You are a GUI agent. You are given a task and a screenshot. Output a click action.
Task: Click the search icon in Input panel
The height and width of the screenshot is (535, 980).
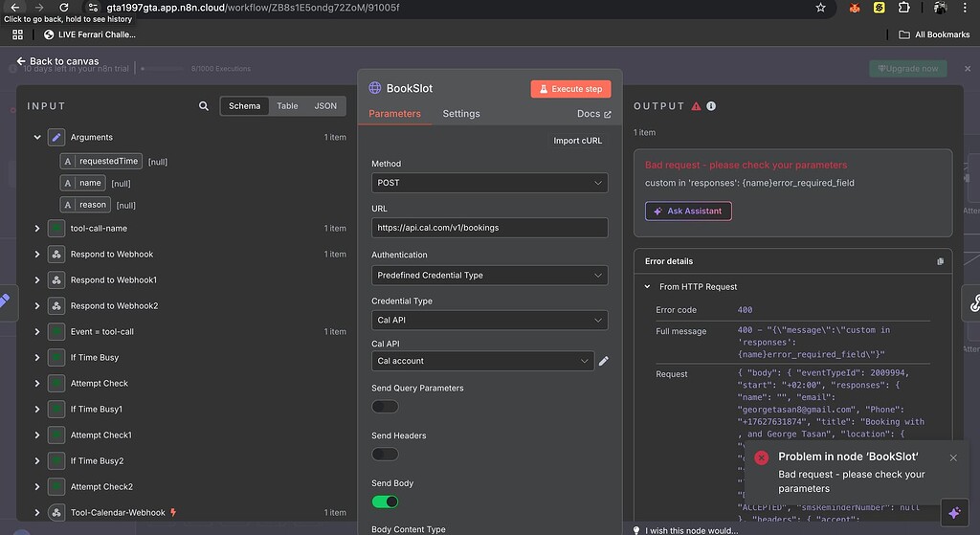click(x=204, y=106)
